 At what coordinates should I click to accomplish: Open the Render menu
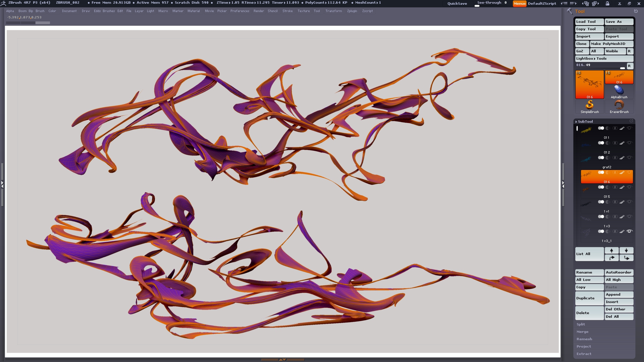[258, 11]
